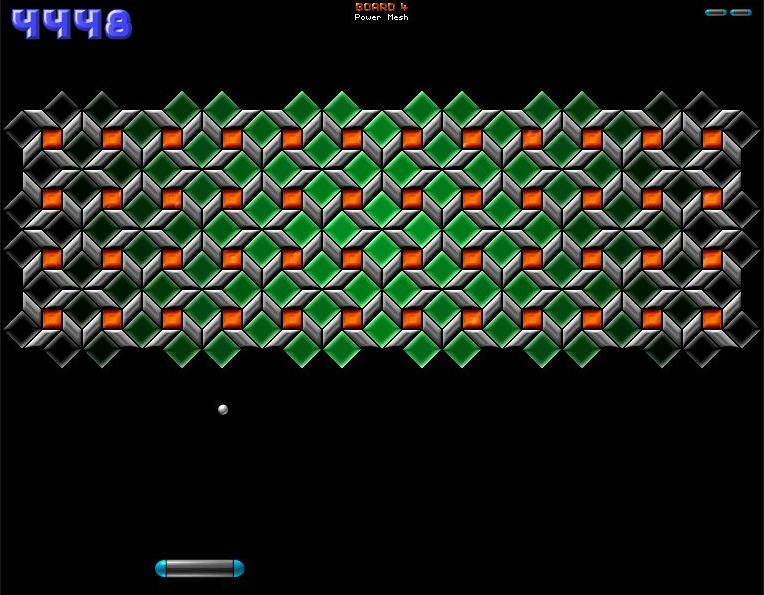The image size is (764, 595).
Task: Click the final digit 8 in score
Action: tap(117, 24)
